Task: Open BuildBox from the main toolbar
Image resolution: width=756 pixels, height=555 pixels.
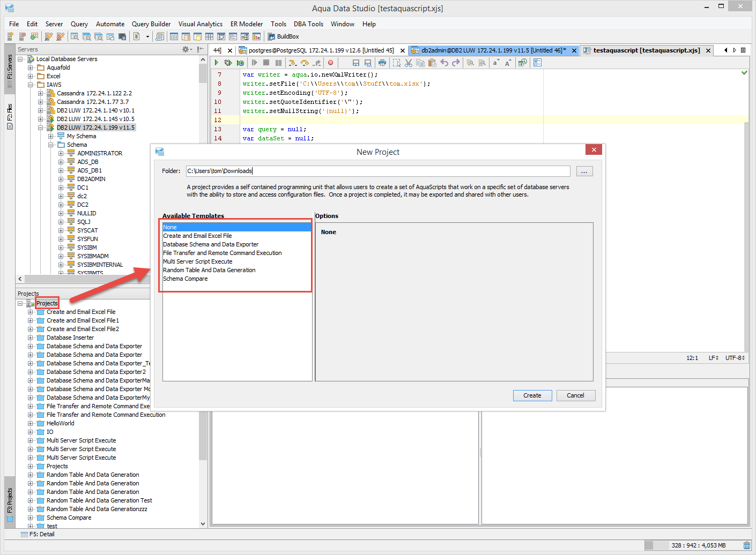Action: click(283, 36)
